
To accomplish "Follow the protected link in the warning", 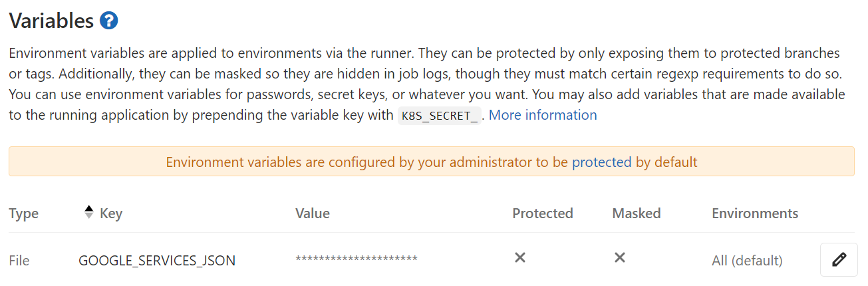I will [602, 162].
